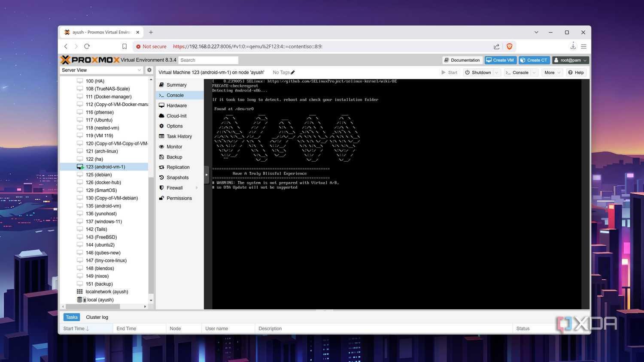Image resolution: width=644 pixels, height=362 pixels.
Task: Expand the console side panel arrow
Action: (207, 175)
